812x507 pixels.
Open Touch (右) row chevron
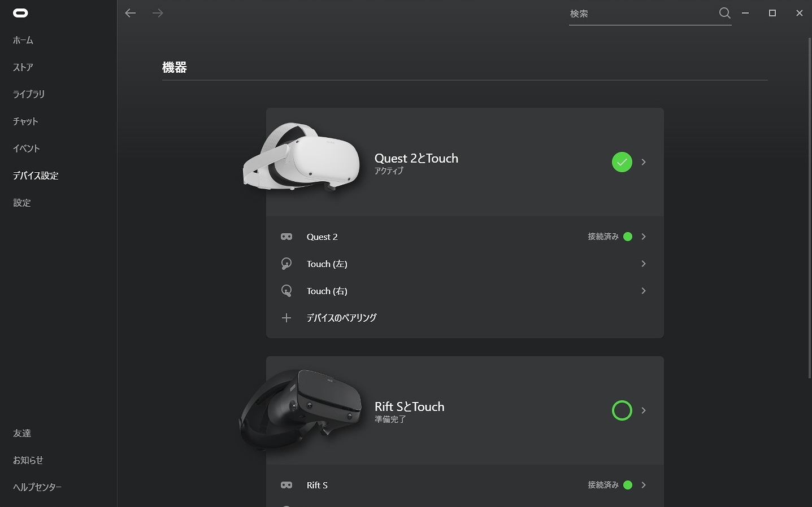tap(644, 291)
